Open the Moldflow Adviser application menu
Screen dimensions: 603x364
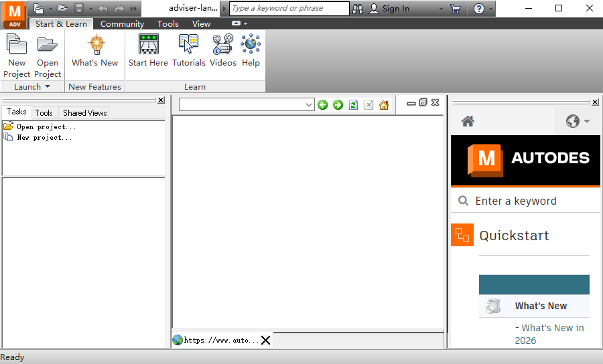[x=14, y=15]
